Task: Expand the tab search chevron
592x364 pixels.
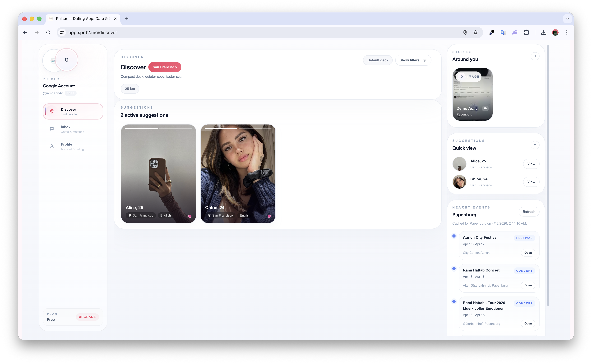Action: point(567,18)
